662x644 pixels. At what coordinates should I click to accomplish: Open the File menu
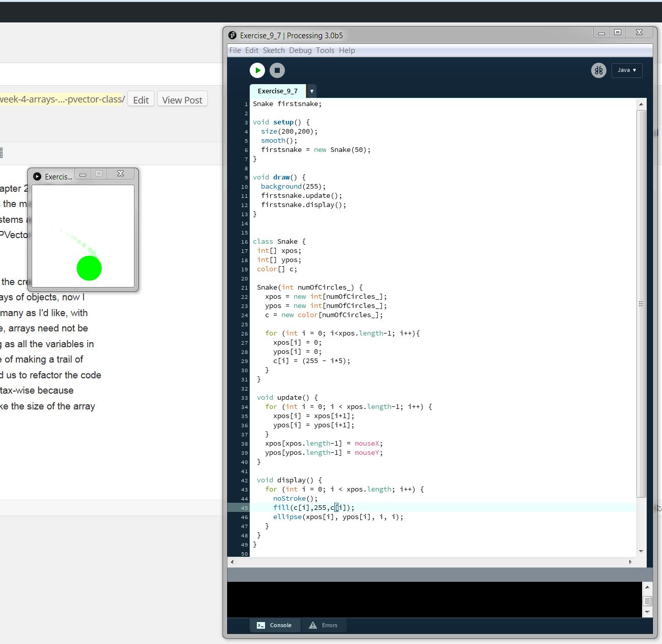(x=235, y=50)
